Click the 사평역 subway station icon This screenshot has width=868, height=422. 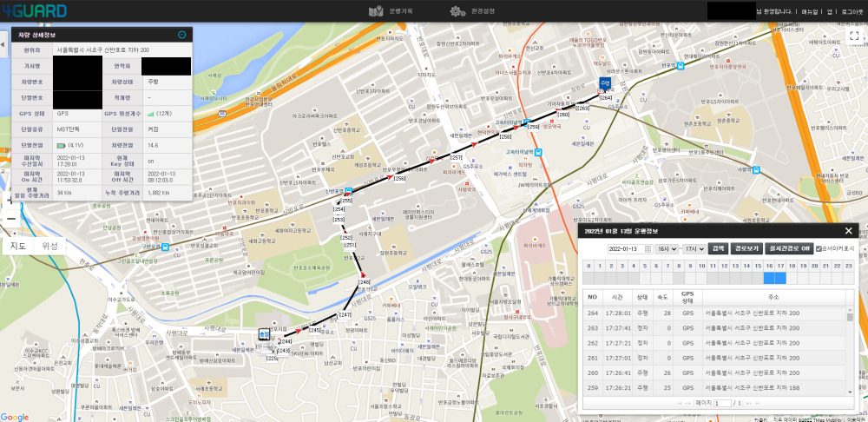click(x=756, y=170)
